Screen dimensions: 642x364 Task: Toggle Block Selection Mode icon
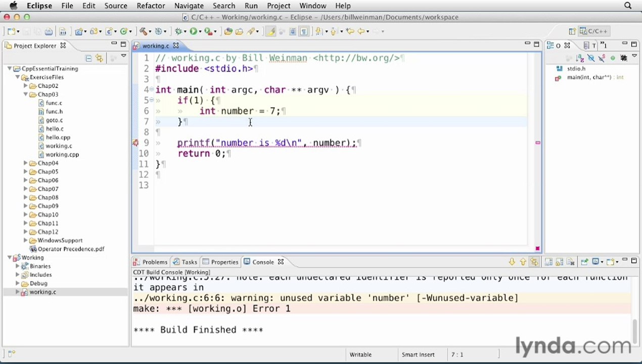click(293, 31)
